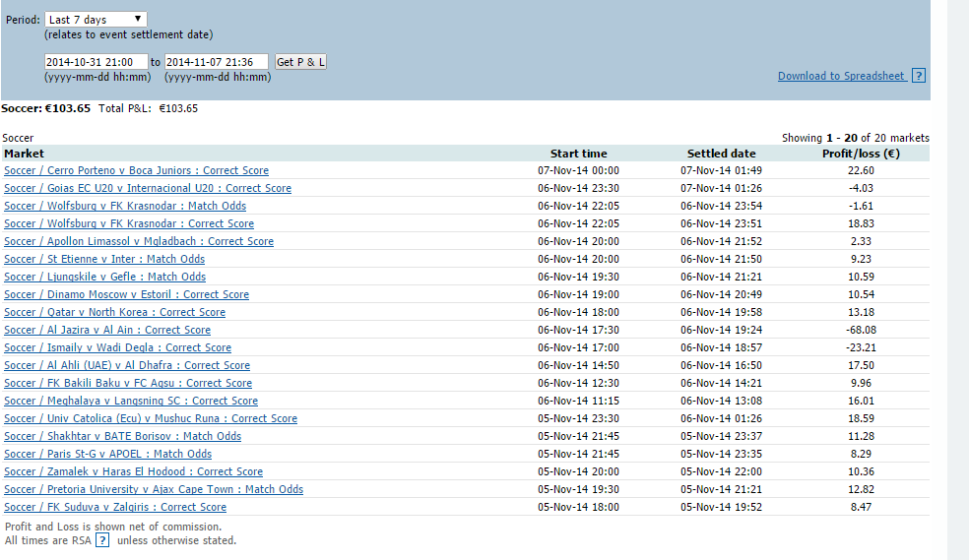Click the Get P & L button

(x=300, y=62)
